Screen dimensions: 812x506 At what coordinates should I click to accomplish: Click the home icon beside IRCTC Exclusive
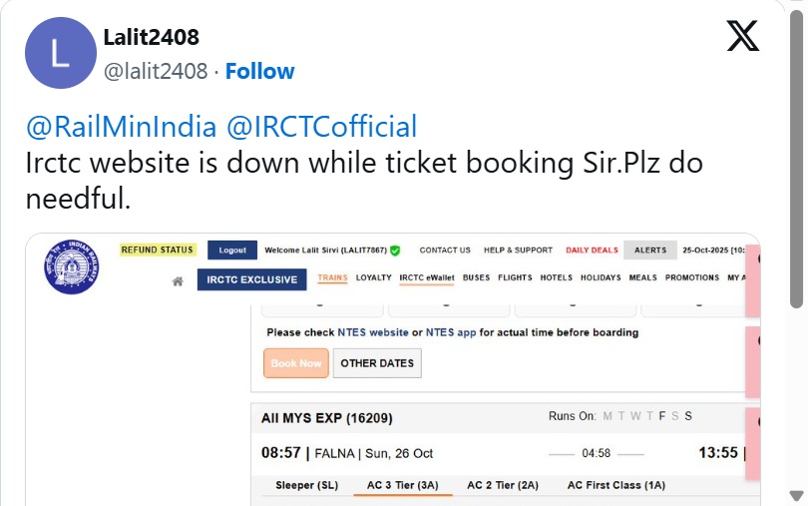178,280
